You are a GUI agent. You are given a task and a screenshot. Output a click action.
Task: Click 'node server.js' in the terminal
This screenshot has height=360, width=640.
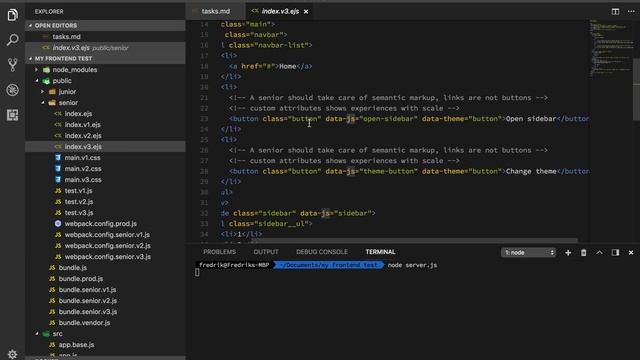pyautogui.click(x=412, y=265)
